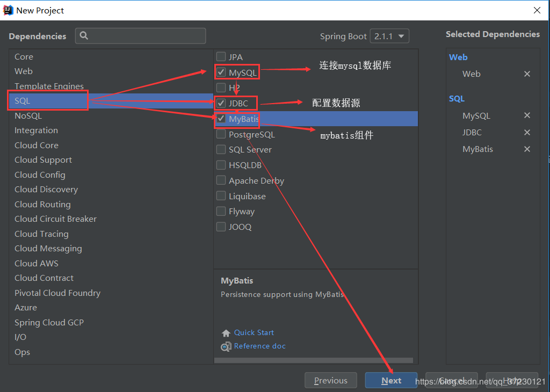Close the New Project dialog
The width and height of the screenshot is (550, 392).
pyautogui.click(x=537, y=10)
